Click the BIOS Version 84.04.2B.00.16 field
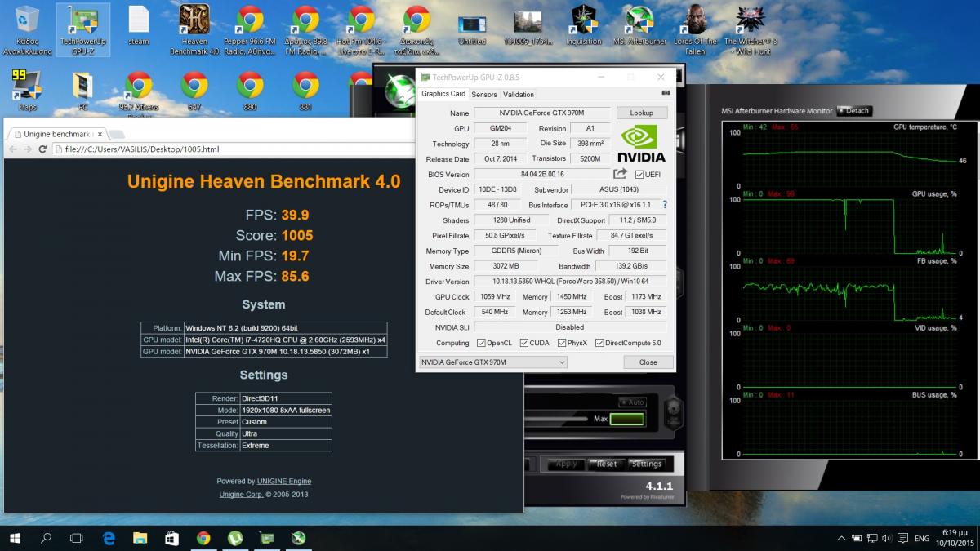The width and height of the screenshot is (980, 551). click(542, 174)
